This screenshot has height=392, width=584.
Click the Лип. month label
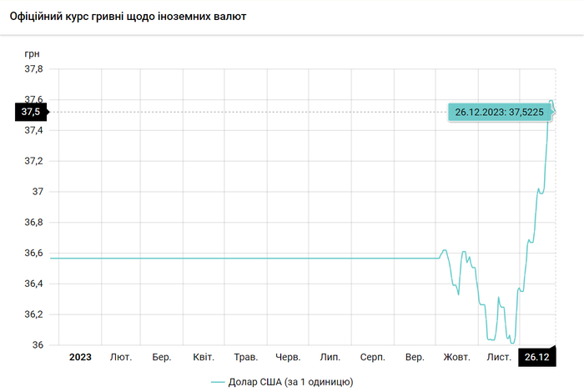[330, 357]
